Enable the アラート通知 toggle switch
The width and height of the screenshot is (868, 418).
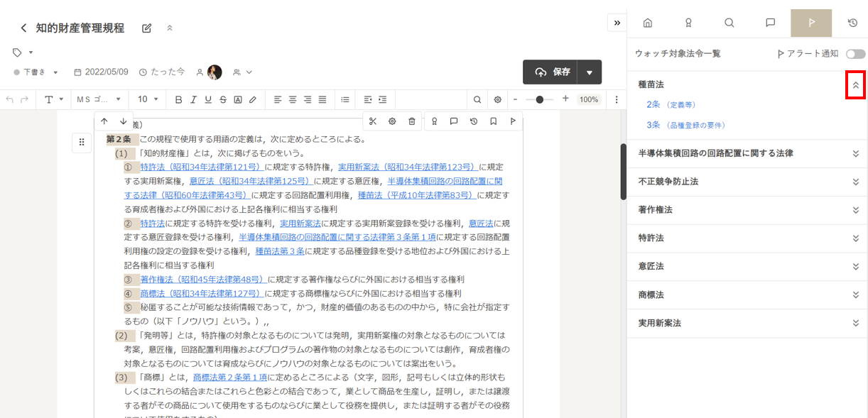pyautogui.click(x=855, y=54)
